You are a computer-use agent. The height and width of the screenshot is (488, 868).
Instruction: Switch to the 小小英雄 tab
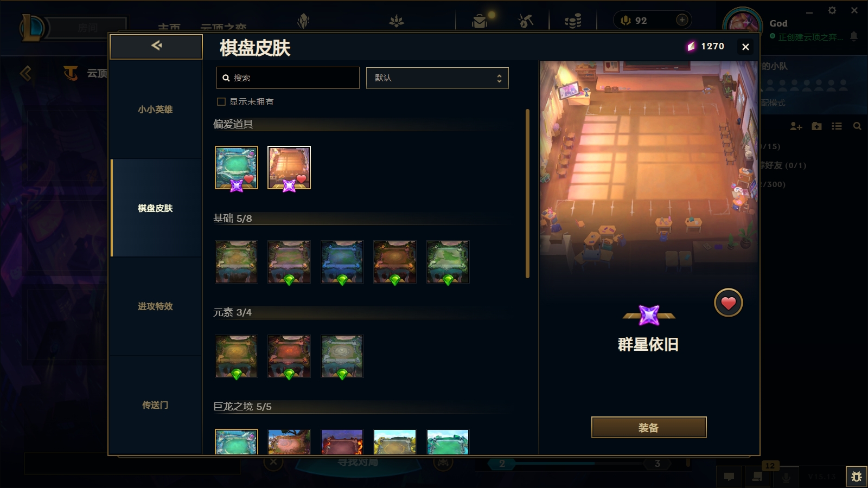click(x=156, y=110)
